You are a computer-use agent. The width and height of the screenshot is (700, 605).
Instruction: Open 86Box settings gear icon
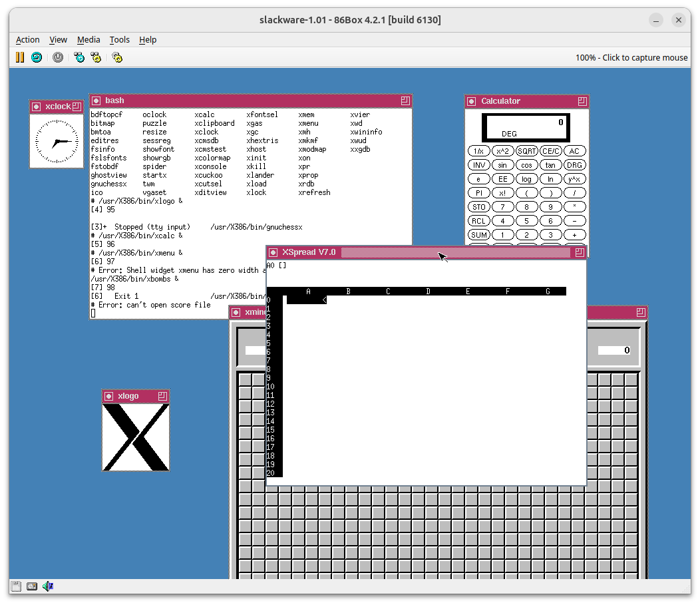coord(117,57)
